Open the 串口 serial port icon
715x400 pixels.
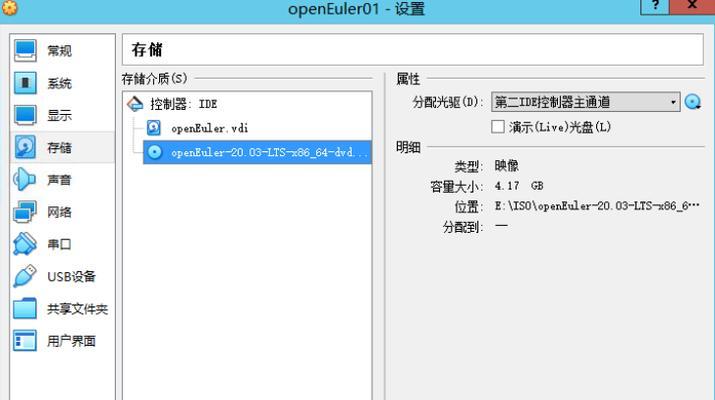[x=25, y=244]
